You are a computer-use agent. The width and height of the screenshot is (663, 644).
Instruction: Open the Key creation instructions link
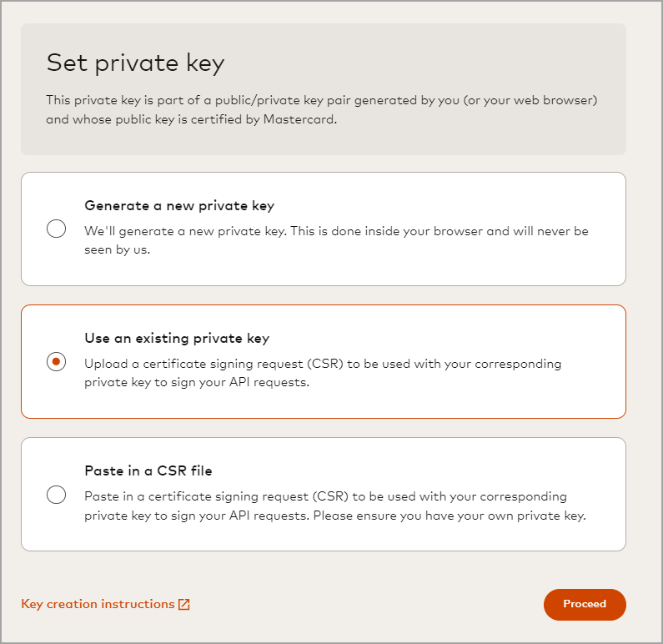pyautogui.click(x=98, y=605)
